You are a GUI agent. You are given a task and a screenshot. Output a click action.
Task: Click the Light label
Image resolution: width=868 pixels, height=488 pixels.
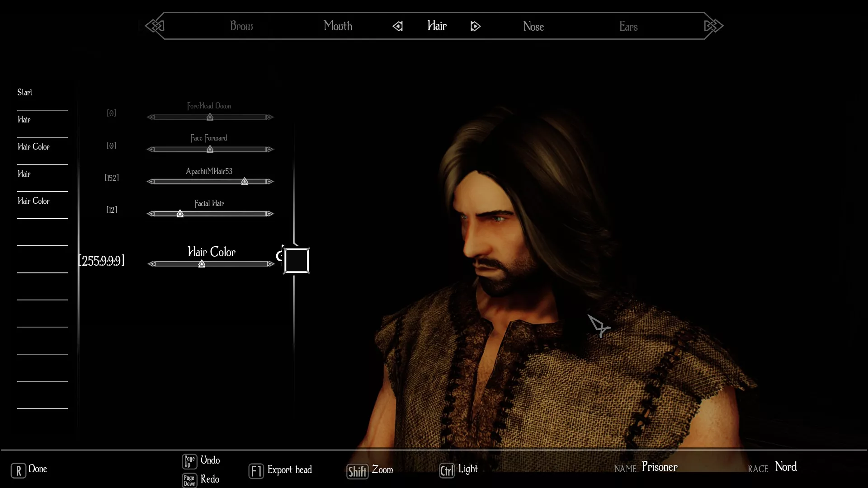point(468,469)
